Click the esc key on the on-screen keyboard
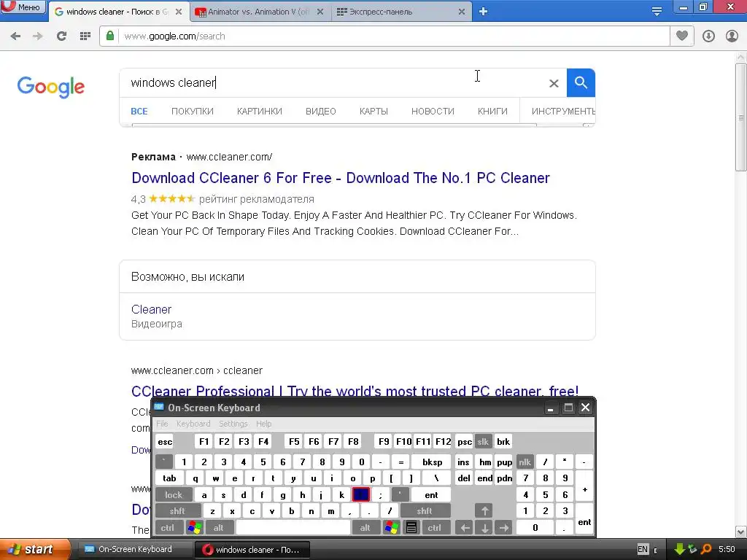Viewport: 747px width, 560px height. click(165, 442)
